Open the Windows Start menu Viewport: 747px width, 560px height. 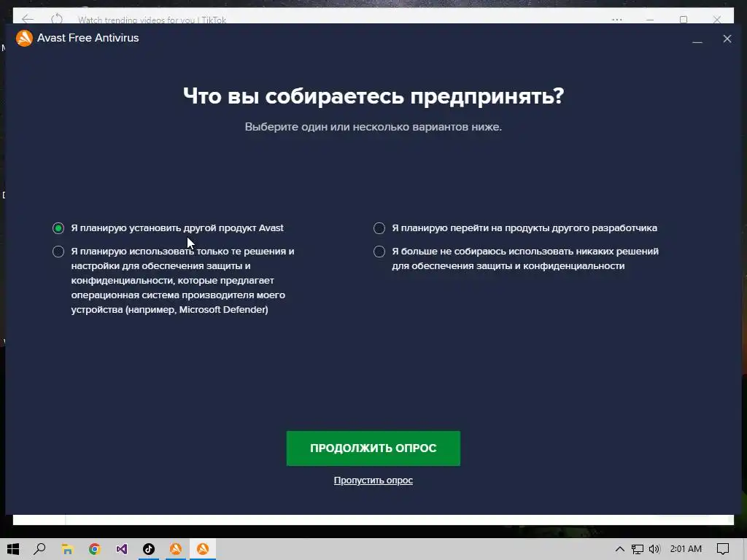coord(13,549)
